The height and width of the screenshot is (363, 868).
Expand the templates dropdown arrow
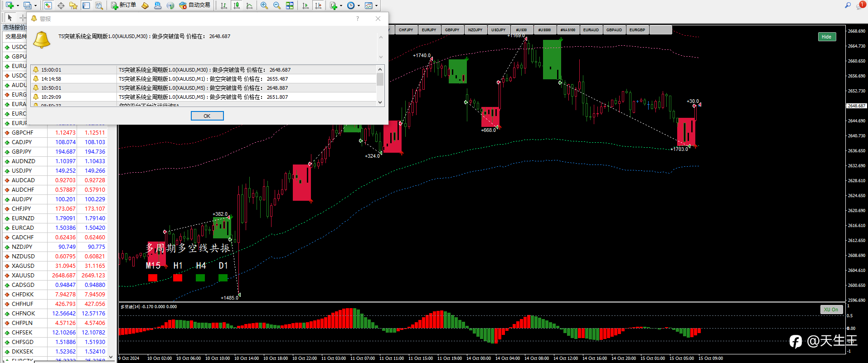[x=376, y=6]
